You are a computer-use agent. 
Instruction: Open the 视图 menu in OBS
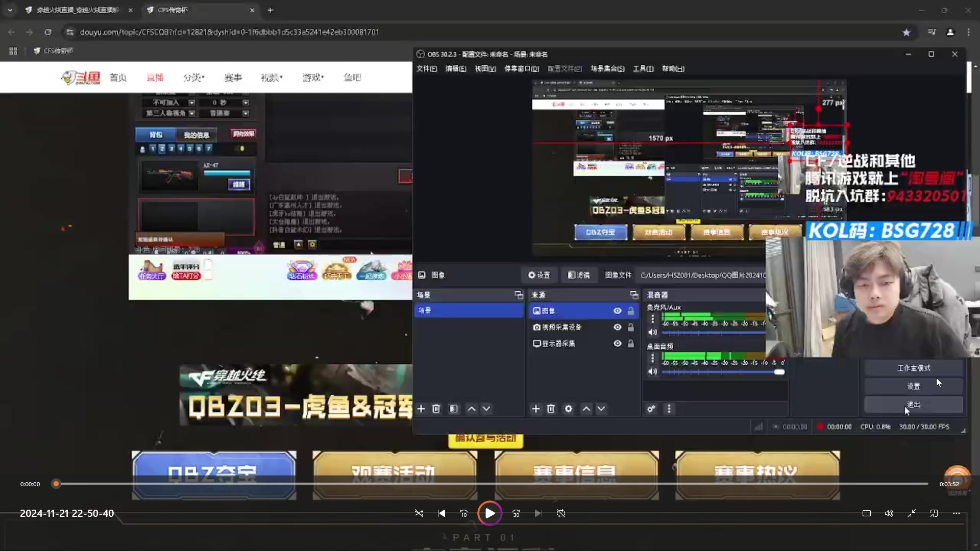[x=485, y=68]
